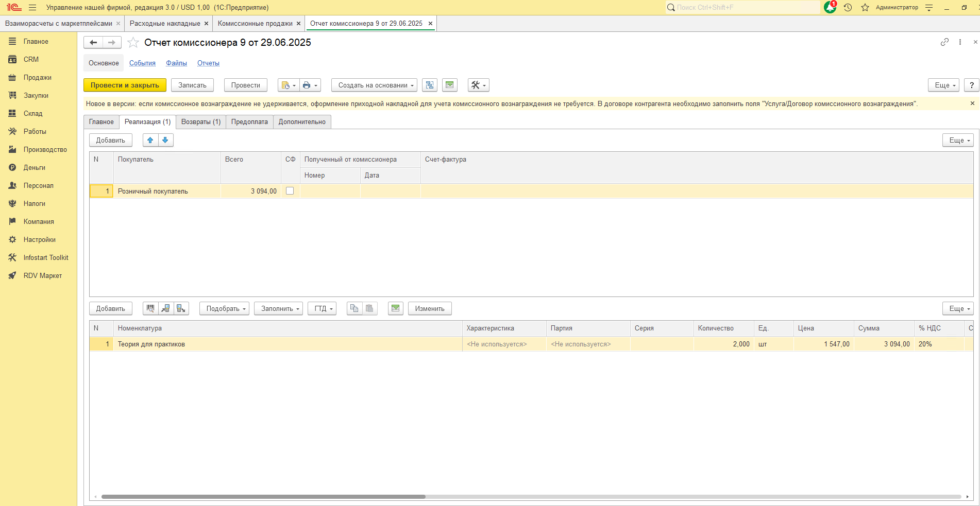The image size is (980, 506).
Task: Move the row down with the blue arrow
Action: pos(165,140)
